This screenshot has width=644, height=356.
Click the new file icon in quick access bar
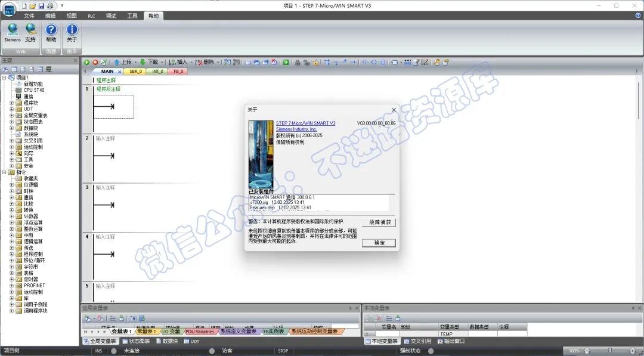(x=24, y=6)
